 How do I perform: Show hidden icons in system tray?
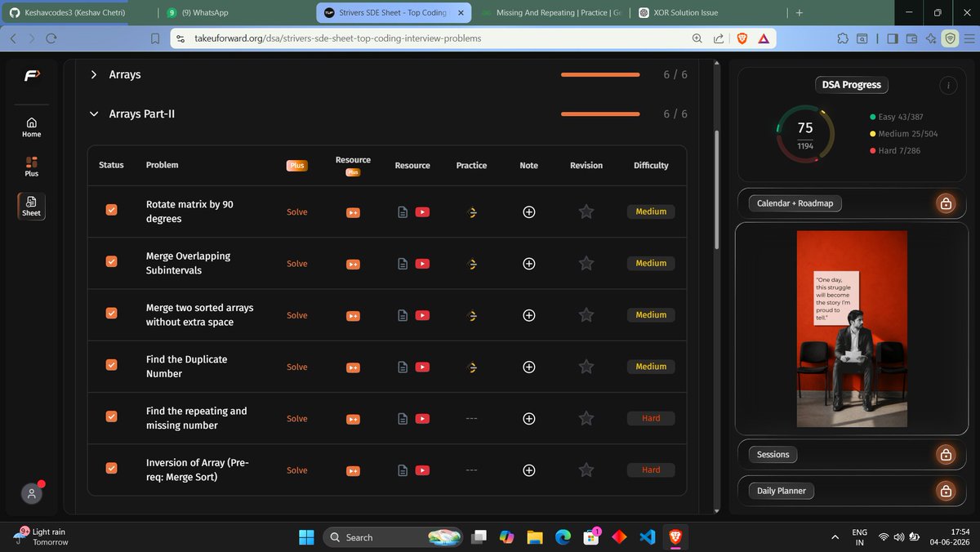835,536
